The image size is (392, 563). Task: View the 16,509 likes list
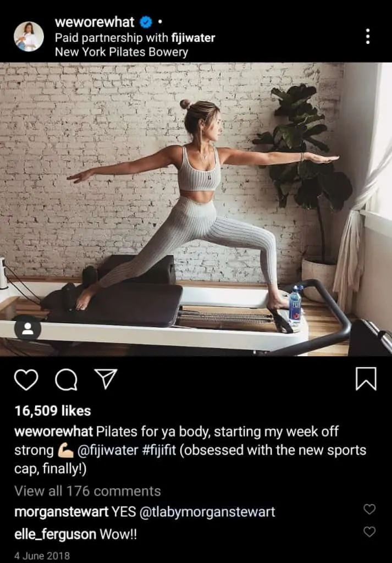tap(53, 411)
